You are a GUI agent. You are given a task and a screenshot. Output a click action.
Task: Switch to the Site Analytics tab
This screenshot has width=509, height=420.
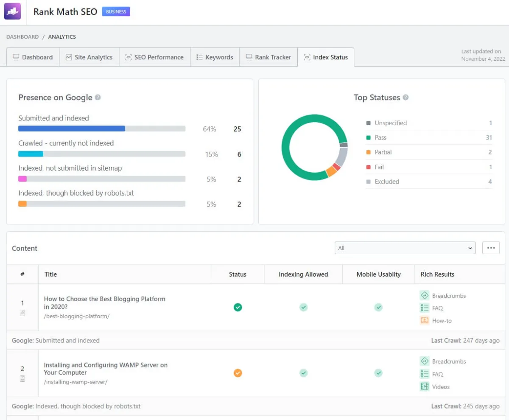(x=89, y=57)
